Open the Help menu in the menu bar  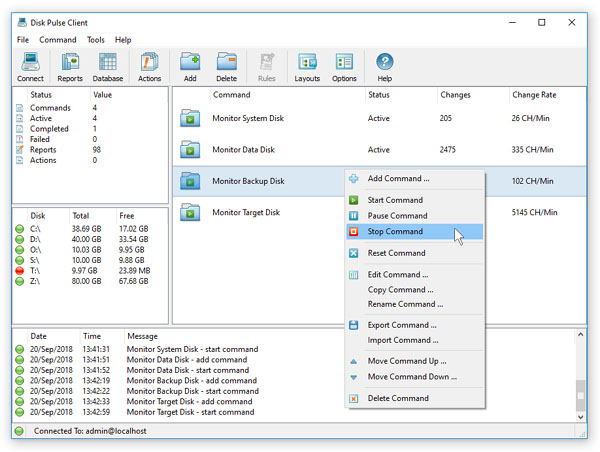[123, 40]
